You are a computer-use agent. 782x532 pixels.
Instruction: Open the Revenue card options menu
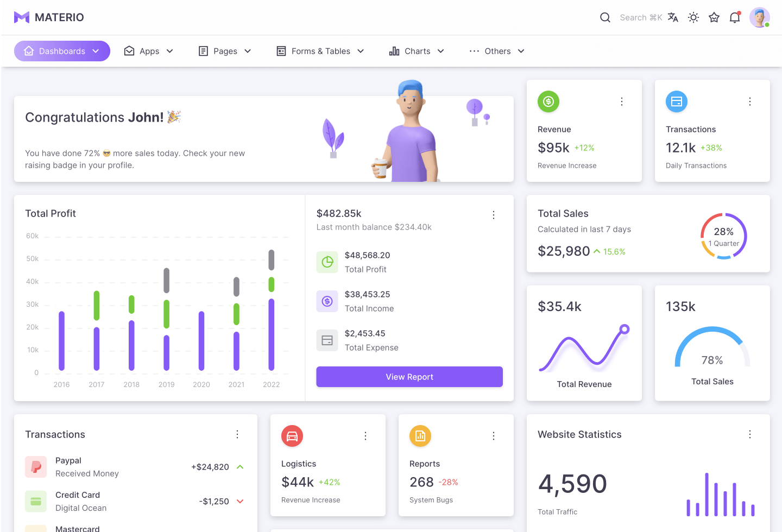[622, 102]
